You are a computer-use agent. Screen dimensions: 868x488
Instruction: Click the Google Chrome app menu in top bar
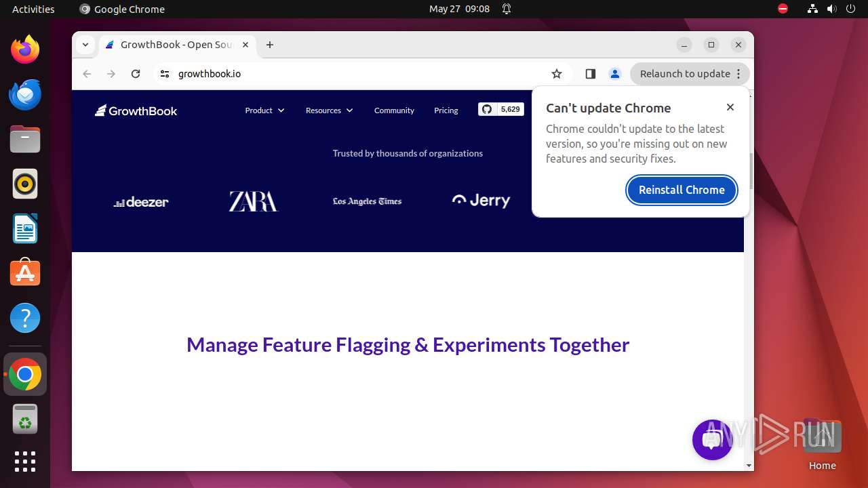pos(122,9)
